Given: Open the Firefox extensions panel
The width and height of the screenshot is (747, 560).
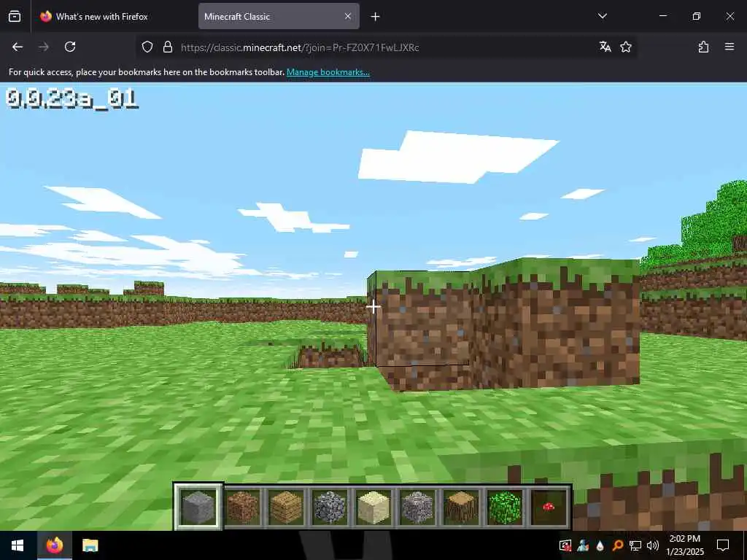Looking at the screenshot, I should click(704, 47).
